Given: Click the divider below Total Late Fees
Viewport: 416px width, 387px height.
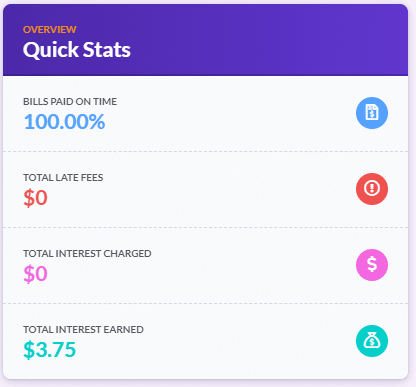Looking at the screenshot, I should pyautogui.click(x=205, y=228).
